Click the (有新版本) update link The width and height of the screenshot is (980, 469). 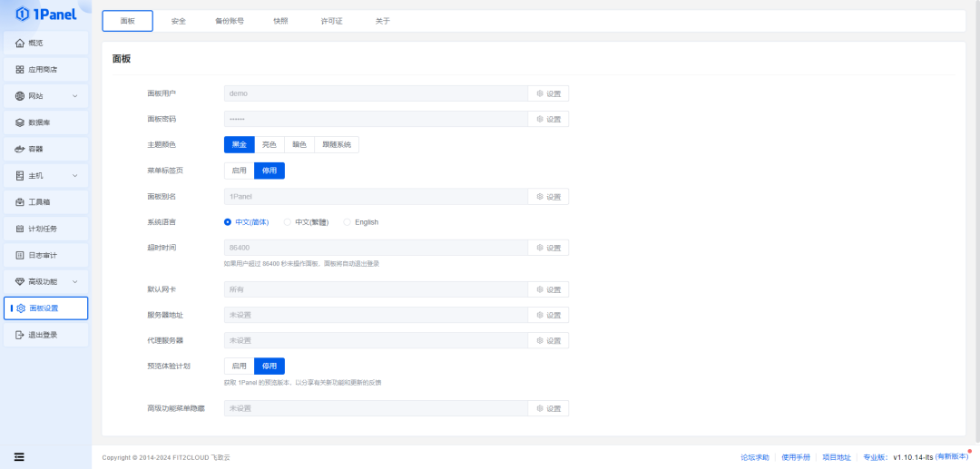(x=952, y=458)
